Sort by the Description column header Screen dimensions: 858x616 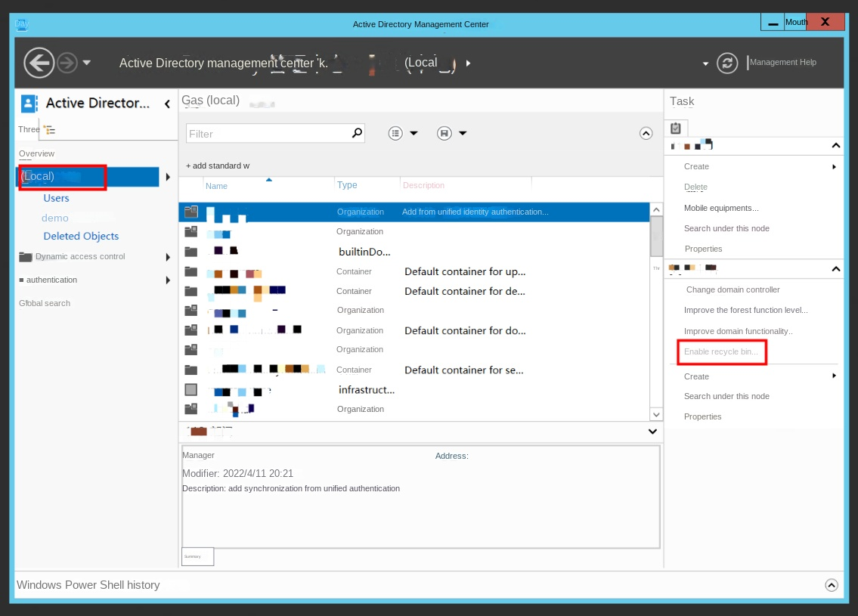423,185
